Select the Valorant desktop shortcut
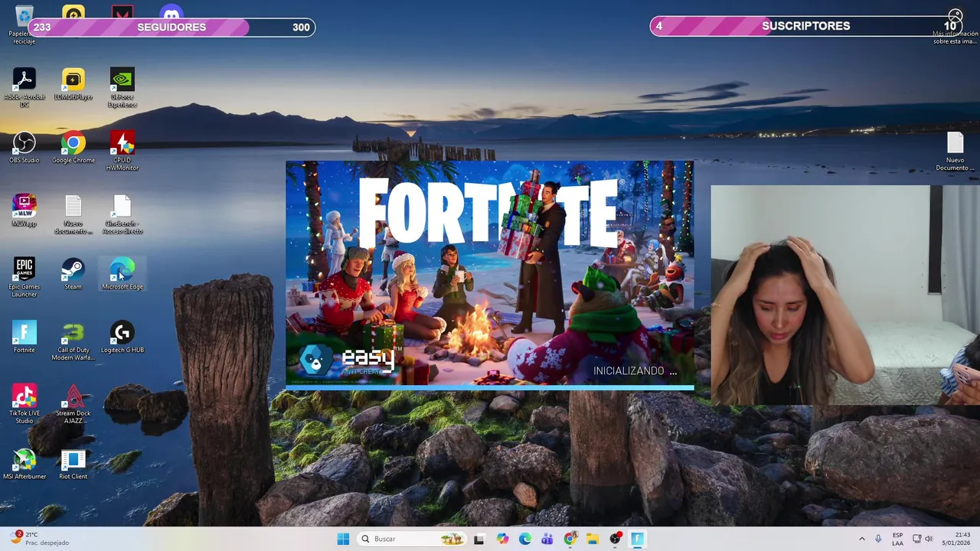 pyautogui.click(x=122, y=12)
